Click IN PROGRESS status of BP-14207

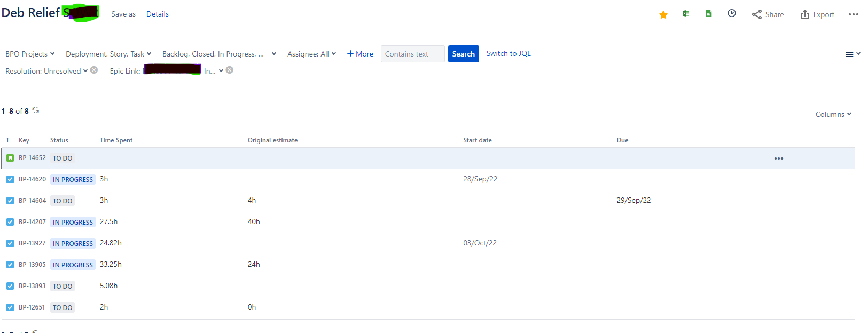point(73,223)
